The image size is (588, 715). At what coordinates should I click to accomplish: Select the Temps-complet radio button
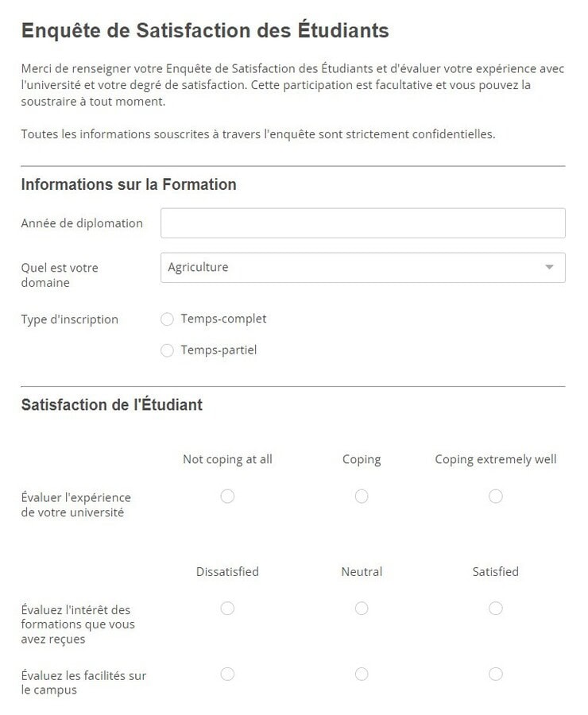pyautogui.click(x=167, y=319)
